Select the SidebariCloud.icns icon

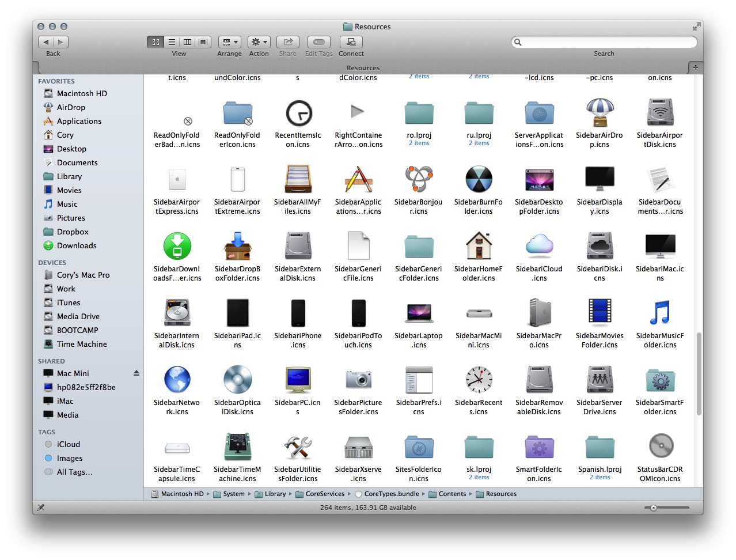pos(539,246)
